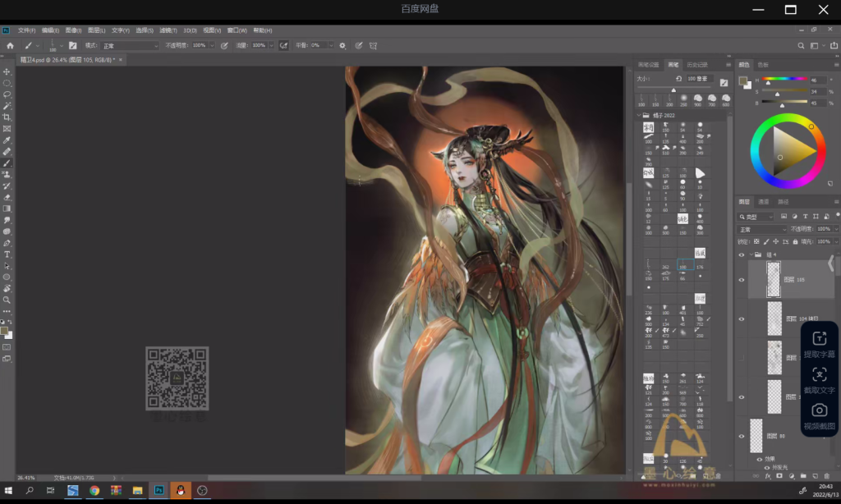
Task: Open the brush settings panel toggle icon
Action: click(x=73, y=45)
